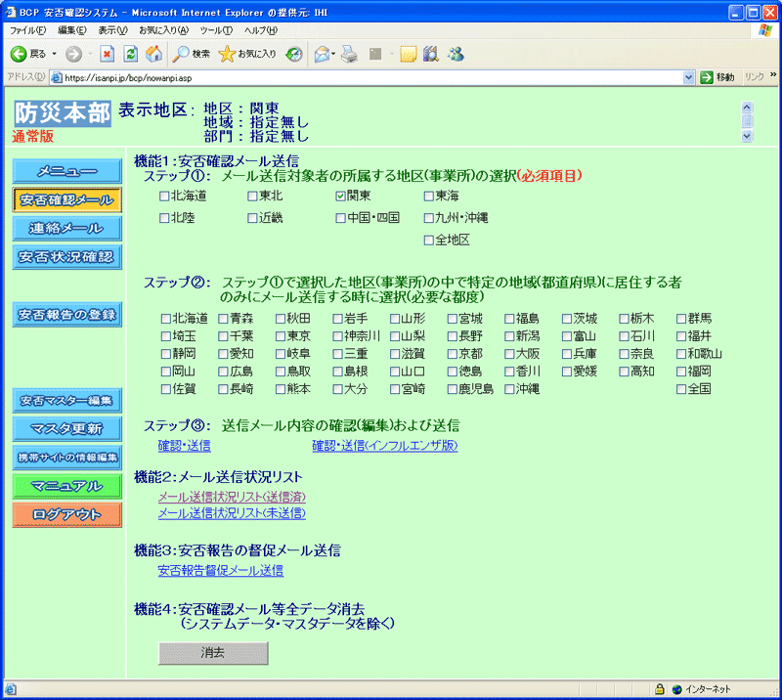Check the 東京 prefecture checkbox

pyautogui.click(x=281, y=336)
